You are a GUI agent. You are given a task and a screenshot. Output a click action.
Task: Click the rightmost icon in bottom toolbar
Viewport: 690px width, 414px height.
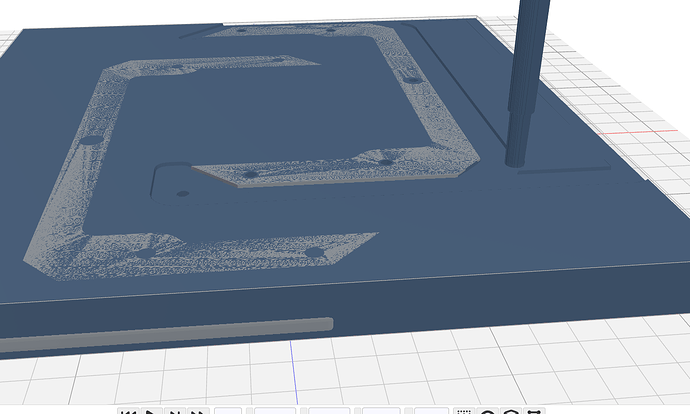534,411
